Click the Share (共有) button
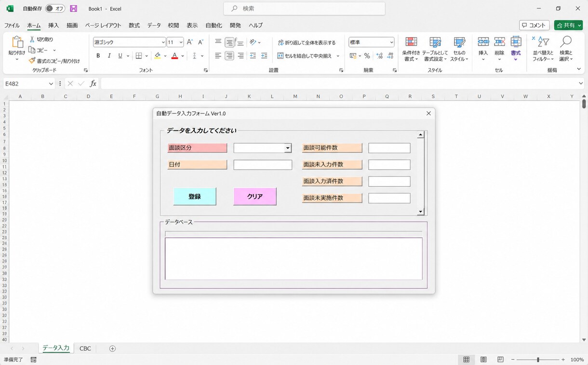588x365 pixels. click(568, 25)
